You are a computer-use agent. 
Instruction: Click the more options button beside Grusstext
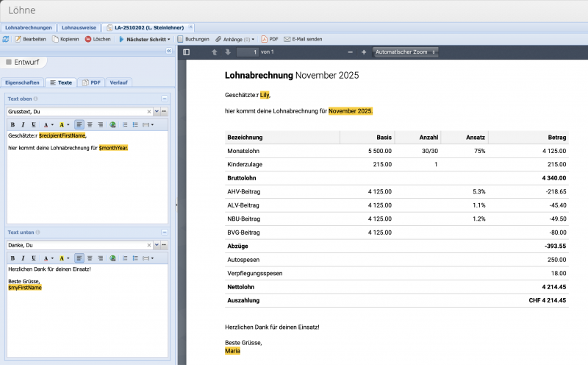pos(164,112)
